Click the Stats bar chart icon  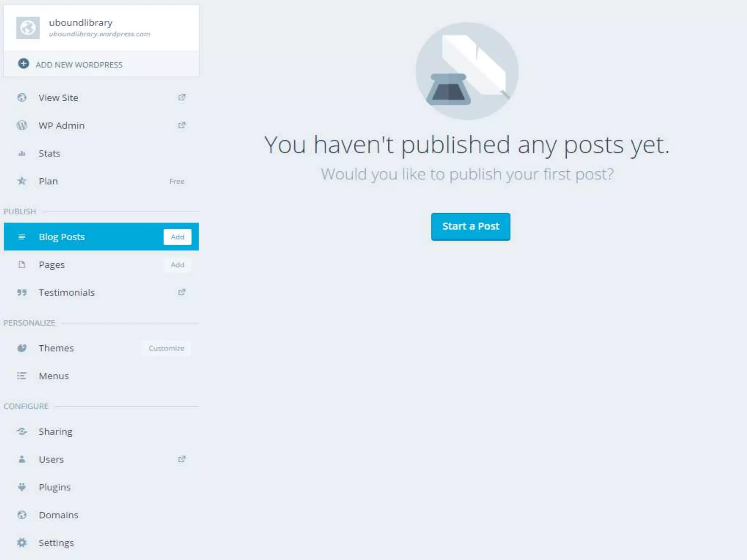[x=22, y=153]
